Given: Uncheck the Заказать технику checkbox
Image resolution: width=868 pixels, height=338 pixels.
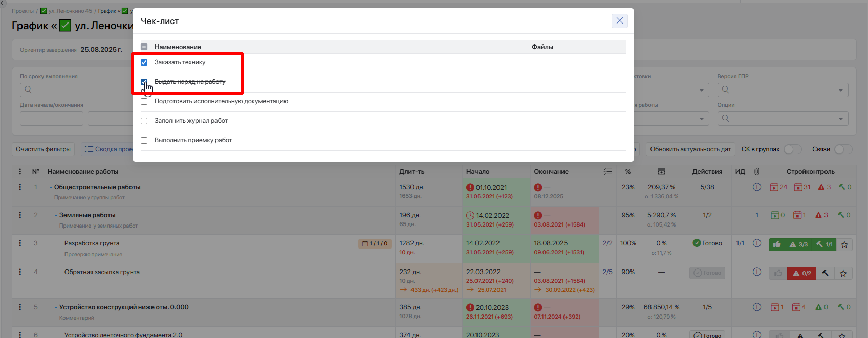Looking at the screenshot, I should pos(144,62).
